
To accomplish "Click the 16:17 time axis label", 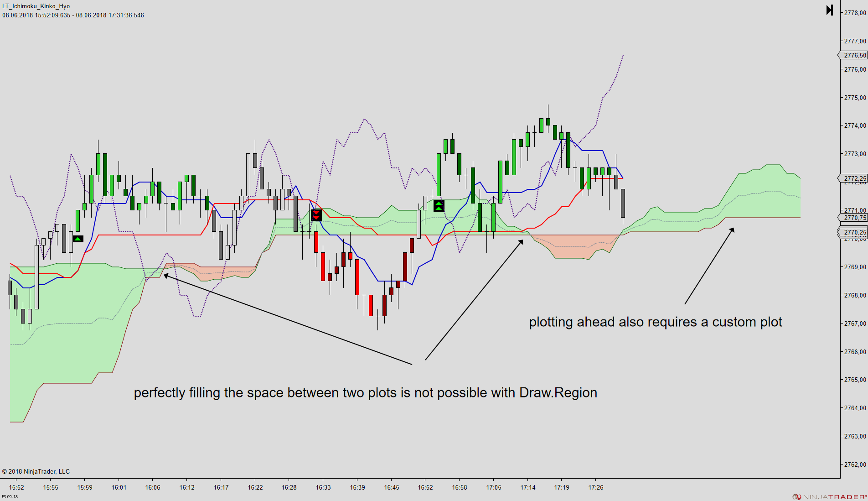I will click(x=221, y=487).
